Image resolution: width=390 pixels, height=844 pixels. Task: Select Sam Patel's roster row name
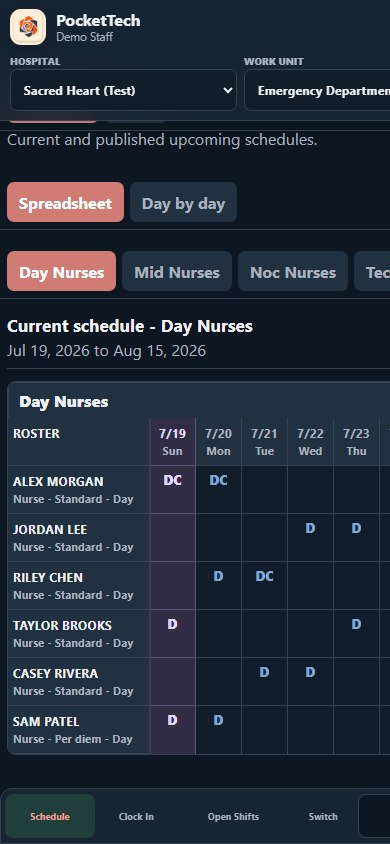point(46,721)
